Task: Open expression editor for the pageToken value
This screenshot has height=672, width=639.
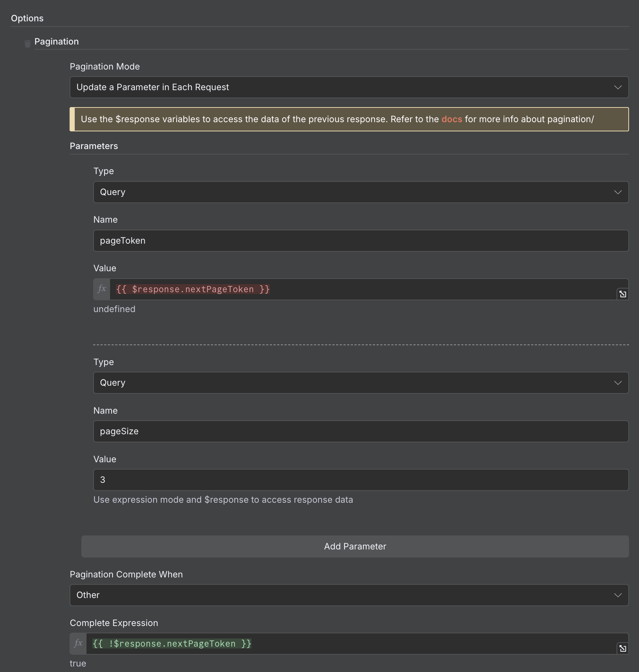Action: (622, 294)
